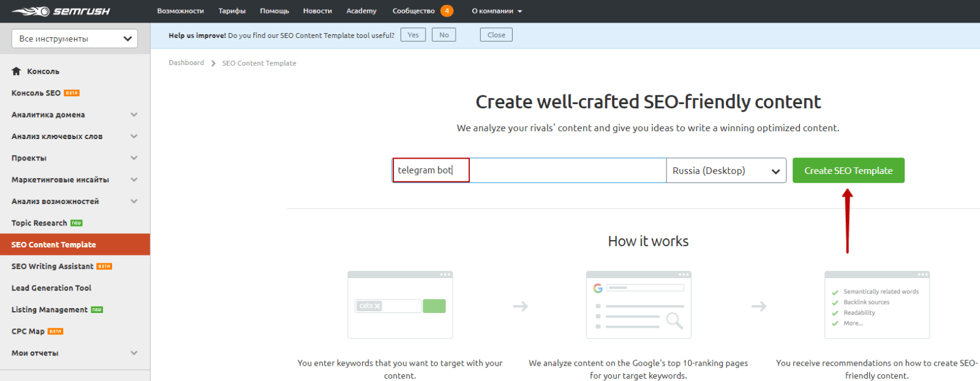Viewport: 980px width, 381px height.
Task: Open the Все инструменты dropdown
Action: pos(75,39)
